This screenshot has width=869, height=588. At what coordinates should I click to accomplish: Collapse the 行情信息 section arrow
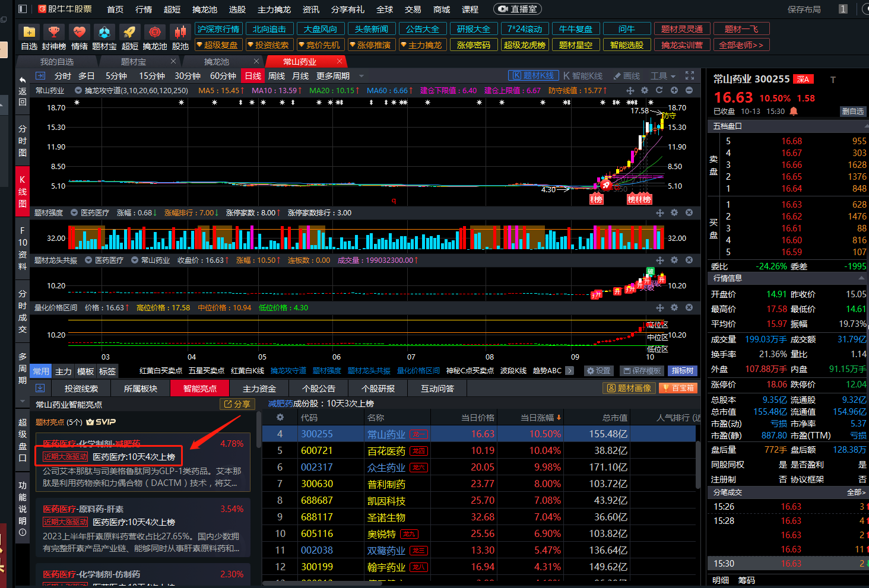[861, 278]
